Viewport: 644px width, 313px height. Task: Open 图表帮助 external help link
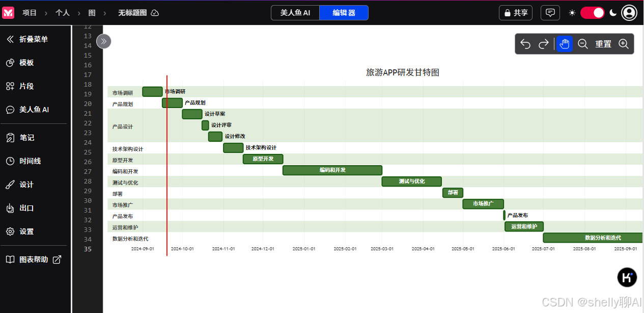coord(34,259)
